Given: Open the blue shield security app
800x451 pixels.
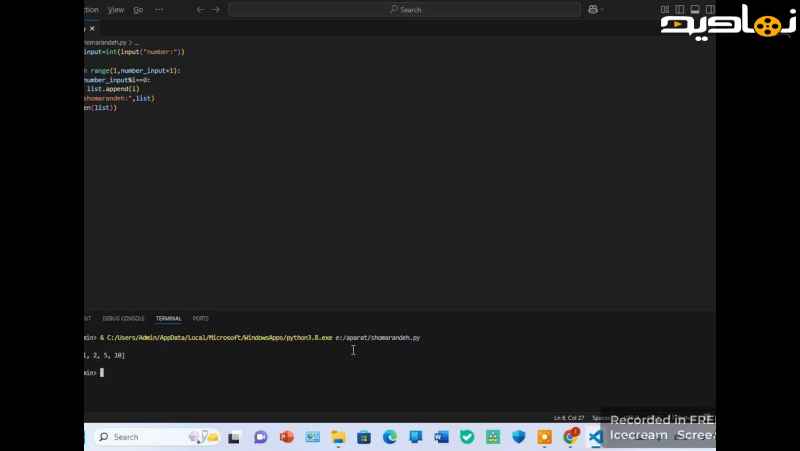Looking at the screenshot, I should coord(519,437).
